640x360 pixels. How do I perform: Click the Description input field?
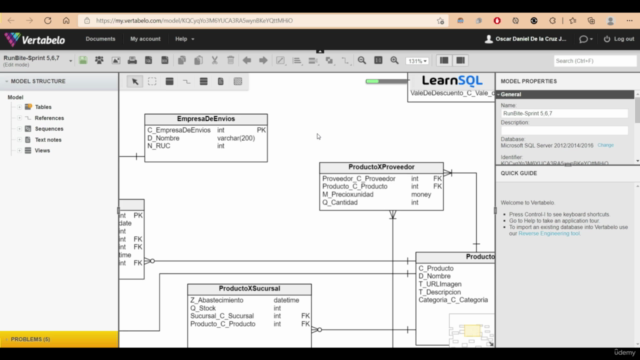(x=564, y=130)
